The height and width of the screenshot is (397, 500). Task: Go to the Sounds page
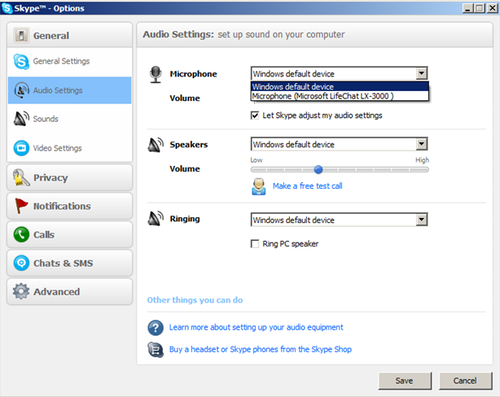pos(69,119)
